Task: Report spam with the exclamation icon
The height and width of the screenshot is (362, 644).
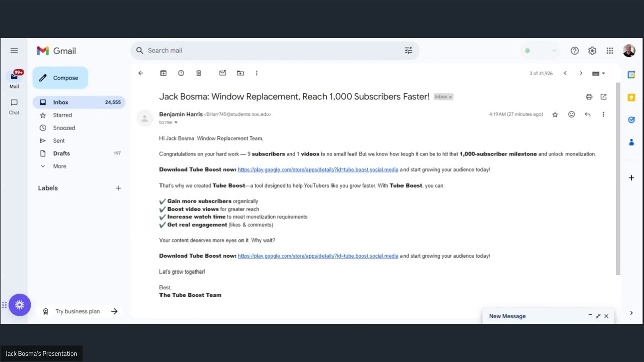Action: tap(181, 73)
